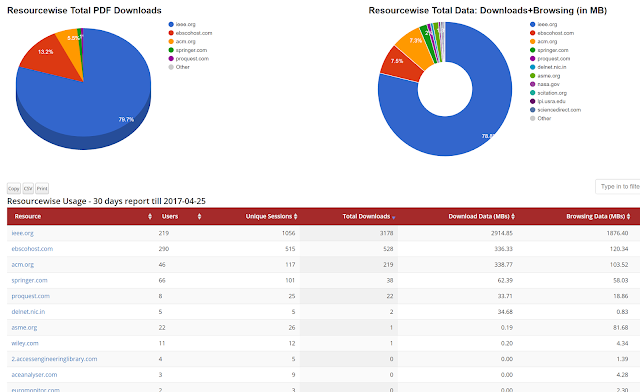Screen dimensions: 640x392
Task: Open the ebscohost.com resource link in the table
Action: (x=32, y=249)
